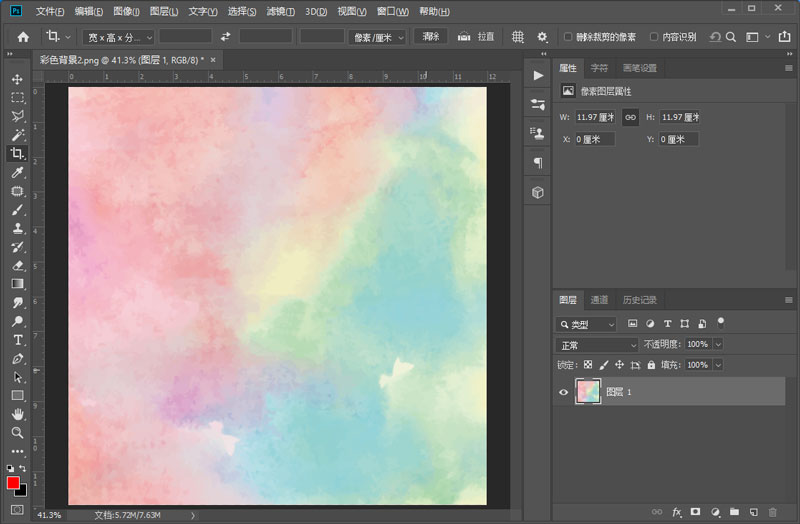Select the Pen tool
800x524 pixels.
click(x=17, y=359)
